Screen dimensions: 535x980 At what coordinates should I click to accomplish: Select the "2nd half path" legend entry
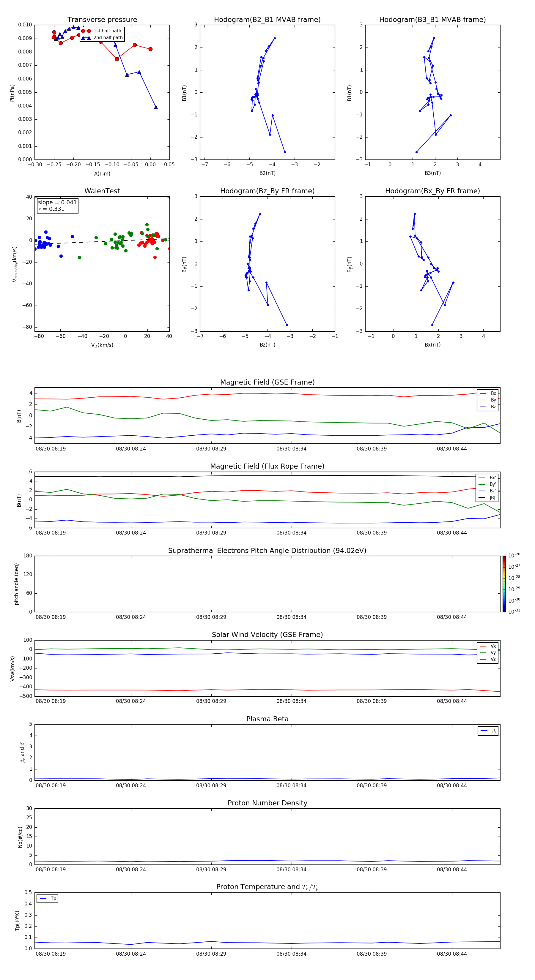point(103,38)
